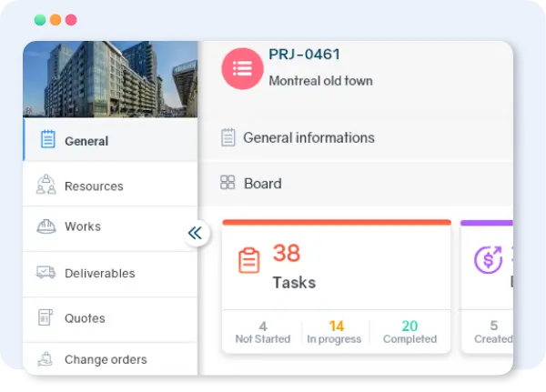The width and height of the screenshot is (546, 392).
Task: Click the purple dollar budget icon
Action: 489,260
